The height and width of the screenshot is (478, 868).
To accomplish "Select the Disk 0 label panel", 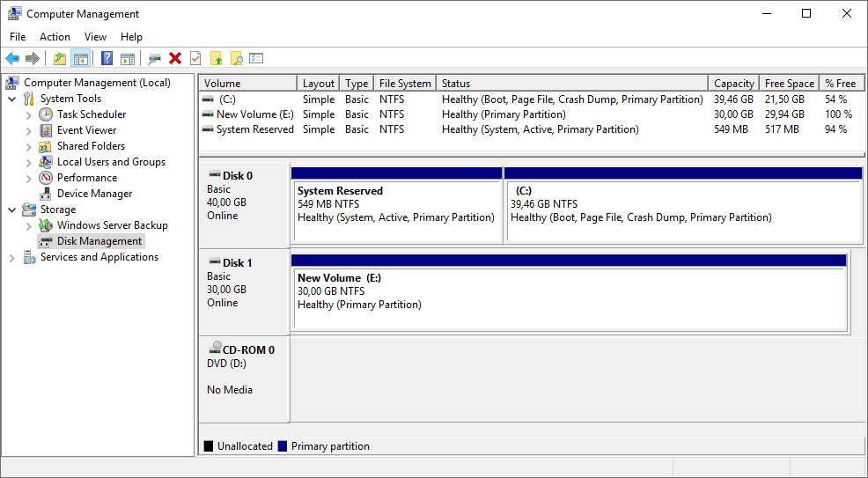I will [x=244, y=205].
